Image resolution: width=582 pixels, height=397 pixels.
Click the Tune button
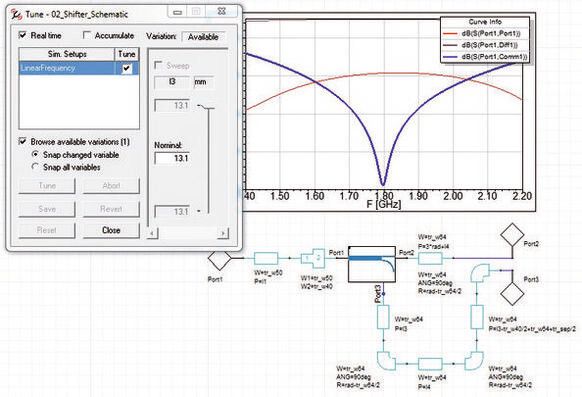click(47, 186)
